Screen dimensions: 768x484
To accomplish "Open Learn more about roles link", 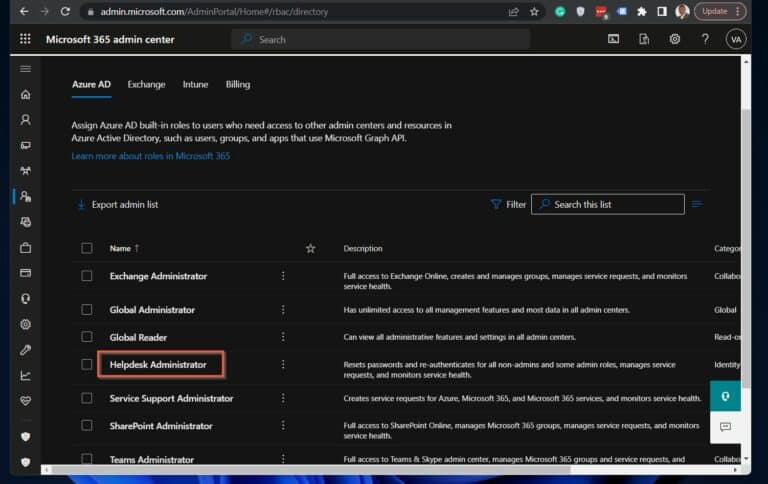I will 150,156.
